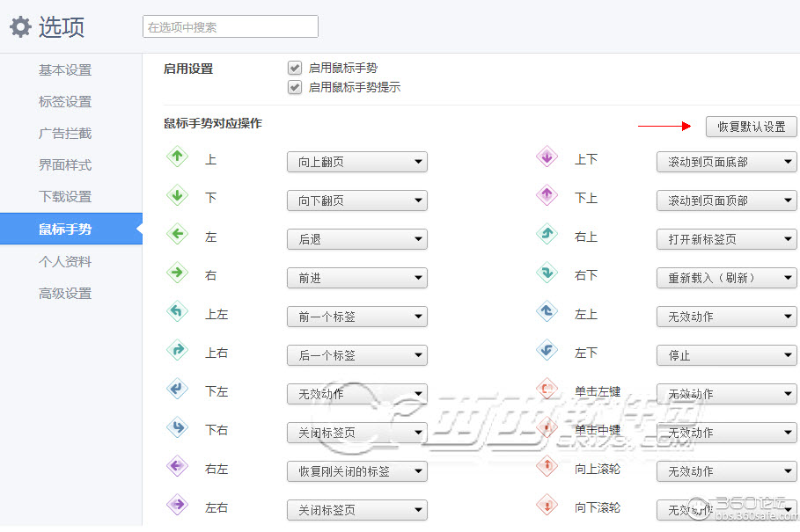Click the red 向上滚轮 wheel icon
Viewport: 800px width, 532px height.
(x=547, y=466)
